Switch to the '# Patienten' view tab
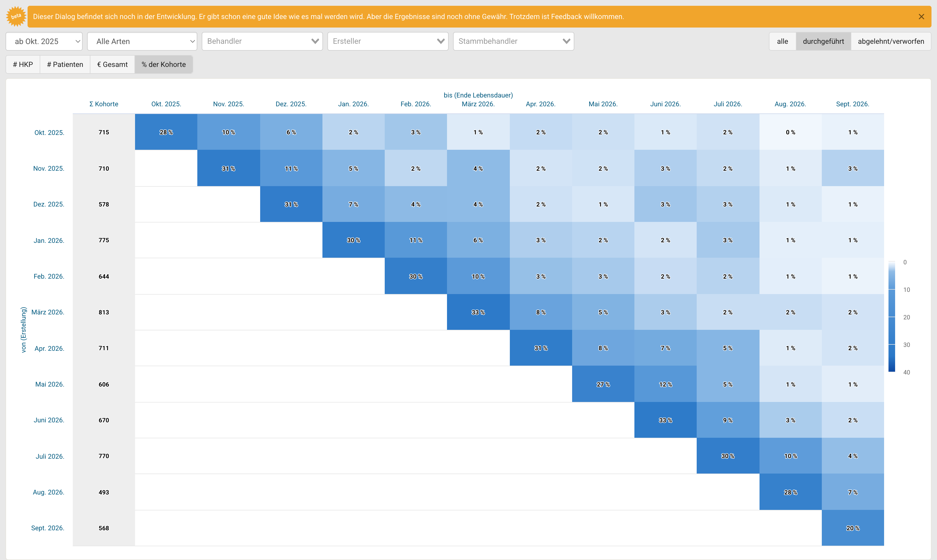937x560 pixels. (x=65, y=64)
